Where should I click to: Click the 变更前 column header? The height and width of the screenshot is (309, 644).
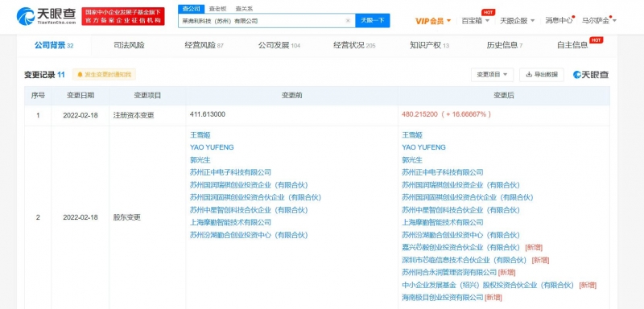[x=291, y=96]
